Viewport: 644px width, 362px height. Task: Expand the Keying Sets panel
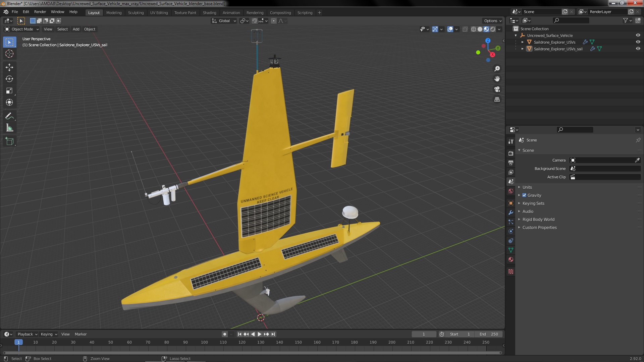coord(533,203)
